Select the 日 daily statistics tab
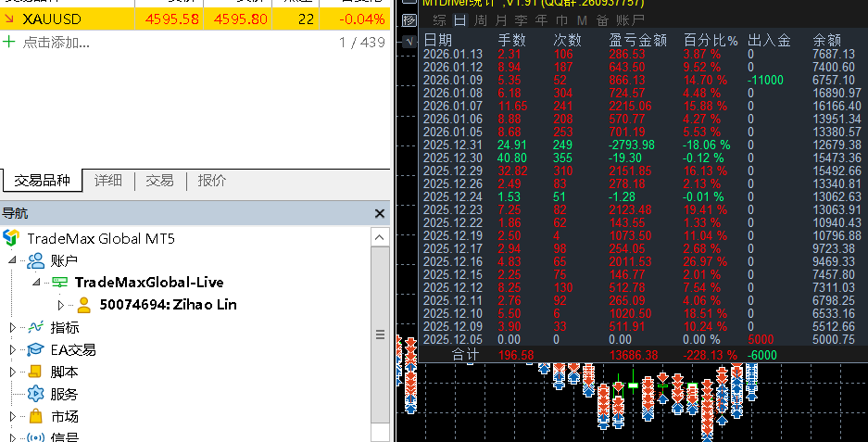The image size is (868, 442). (459, 20)
